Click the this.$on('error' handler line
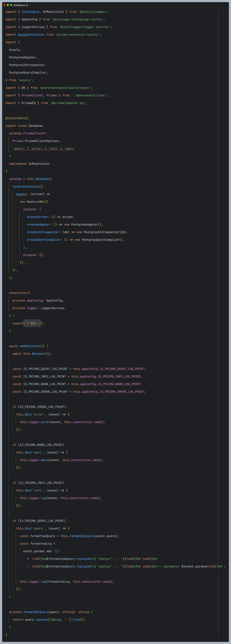The width and height of the screenshot is (231, 644). (x=43, y=415)
